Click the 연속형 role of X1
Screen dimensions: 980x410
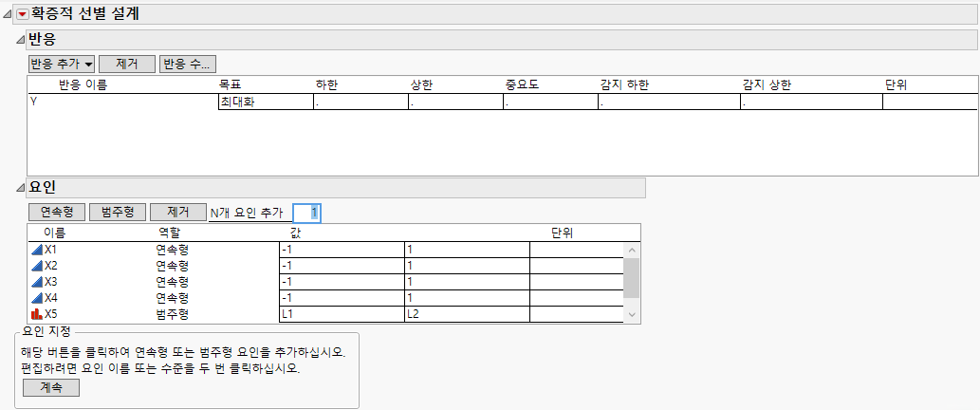pyautogui.click(x=172, y=250)
